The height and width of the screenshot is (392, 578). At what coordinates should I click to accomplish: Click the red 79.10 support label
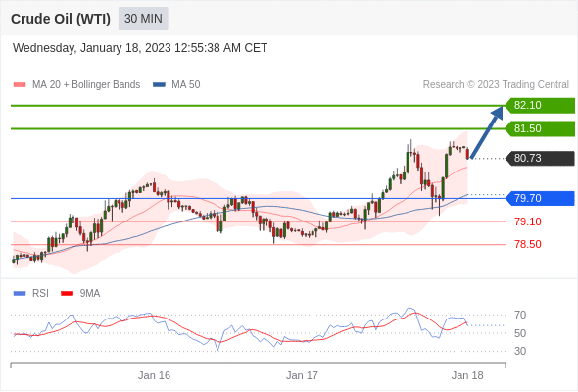point(528,221)
